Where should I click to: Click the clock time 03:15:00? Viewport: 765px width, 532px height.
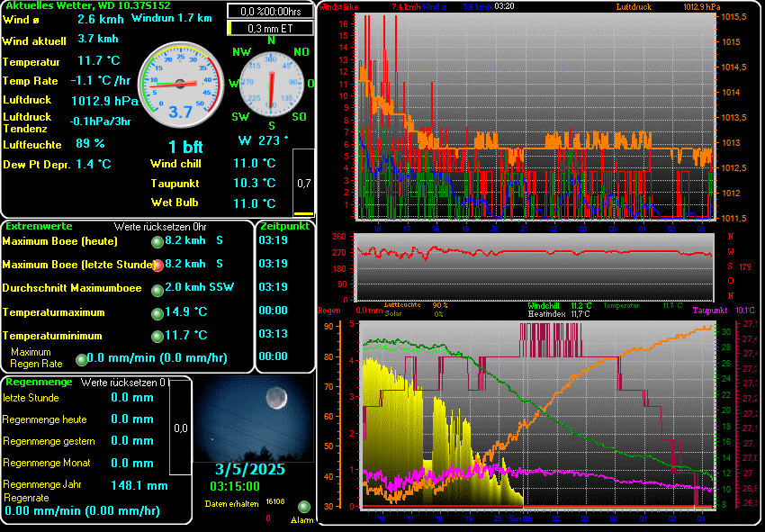click(235, 486)
